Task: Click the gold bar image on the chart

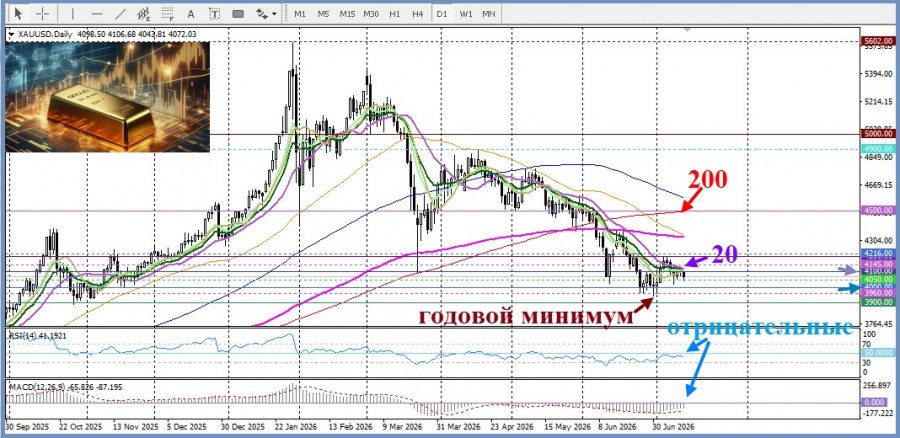Action: (107, 96)
